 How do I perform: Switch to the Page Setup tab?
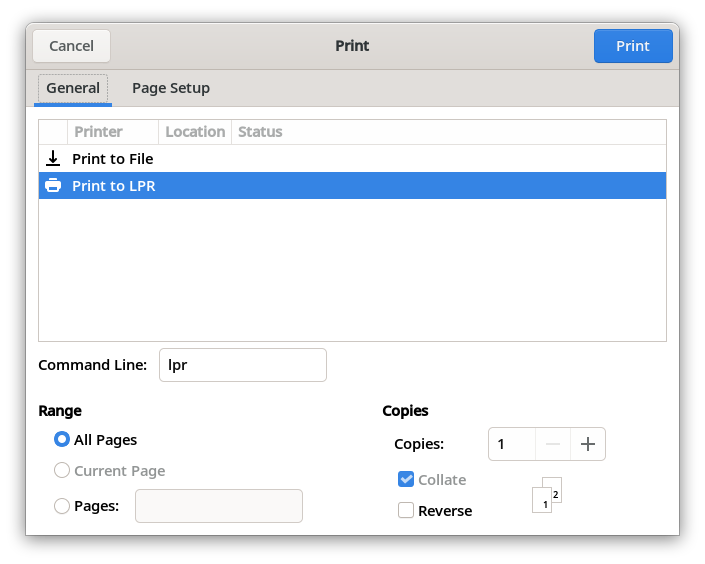[x=171, y=88]
